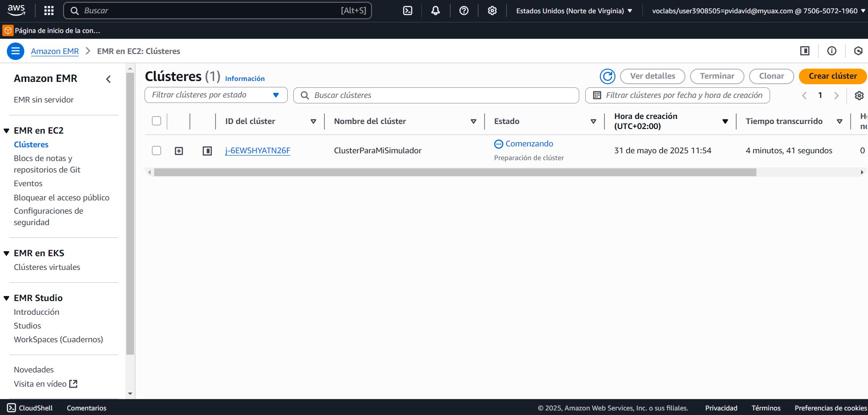Go to next page of clusters
868x415 pixels.
click(x=836, y=95)
